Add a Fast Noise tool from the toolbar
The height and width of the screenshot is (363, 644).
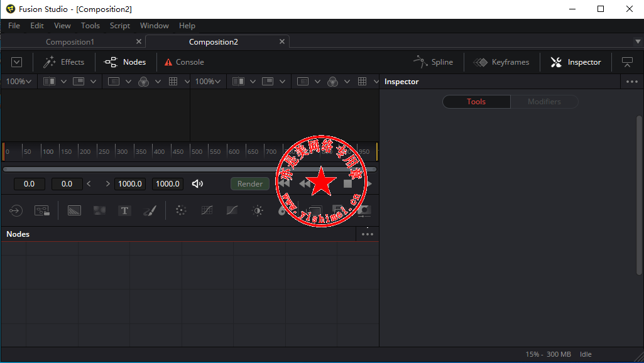pyautogui.click(x=99, y=210)
